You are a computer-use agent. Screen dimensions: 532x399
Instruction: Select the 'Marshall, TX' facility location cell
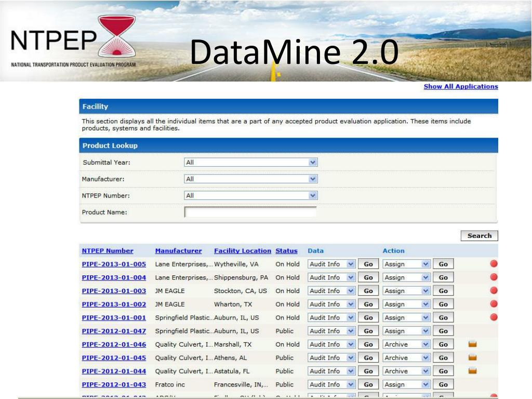pyautogui.click(x=233, y=344)
